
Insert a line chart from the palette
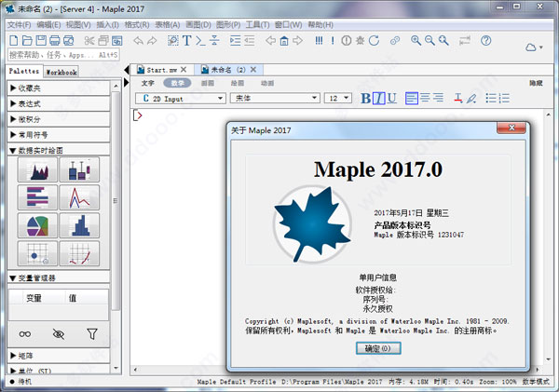[79, 197]
